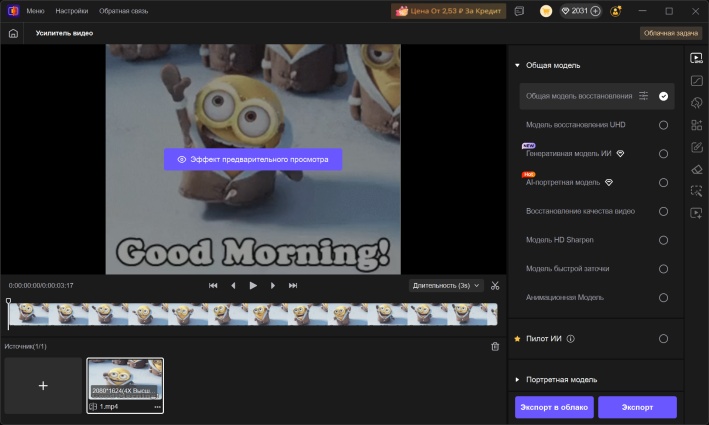Open the message/news panel icon
709x425 pixels.
519,11
